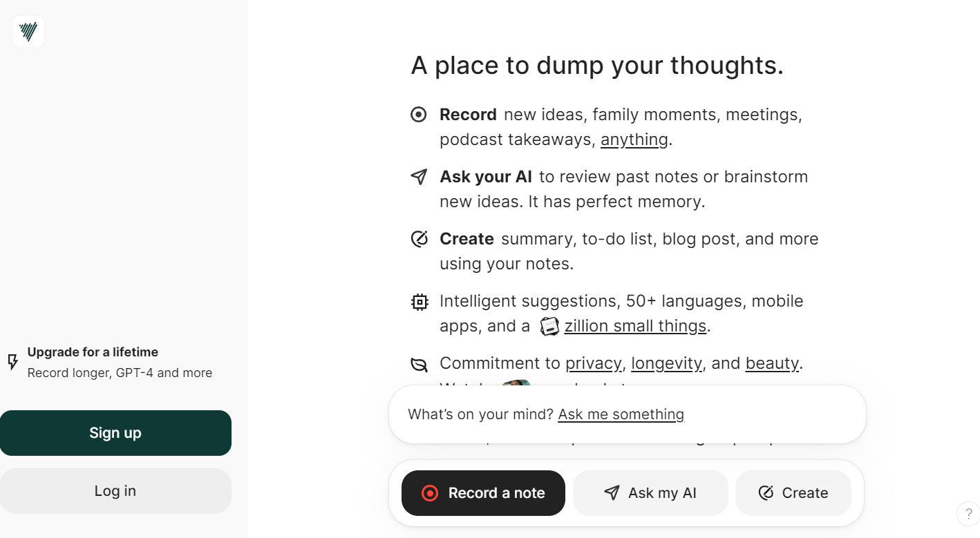Image resolution: width=980 pixels, height=538 pixels.
Task: Click the Create pencil-circle icon in the feature list
Action: [x=419, y=239]
